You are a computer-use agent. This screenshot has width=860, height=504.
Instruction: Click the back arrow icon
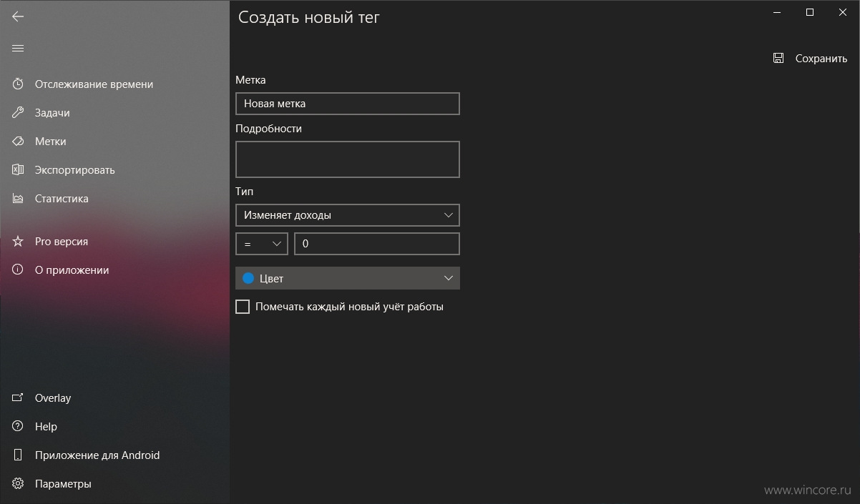tap(18, 16)
